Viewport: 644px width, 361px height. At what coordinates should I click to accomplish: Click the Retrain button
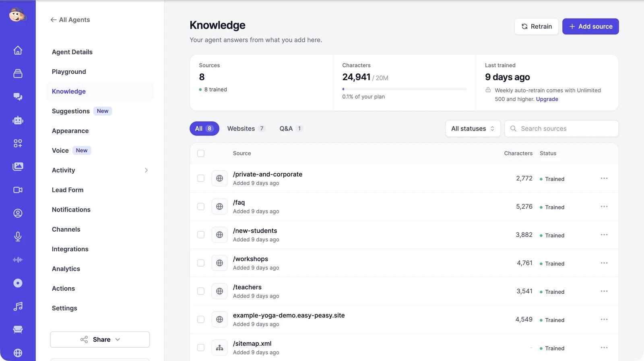pos(536,27)
